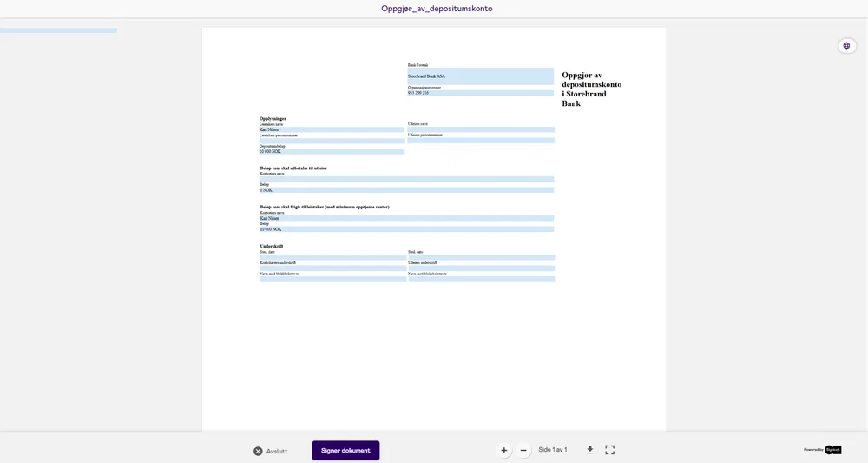Click the Signer dokument button
The image size is (868, 463).
point(346,450)
